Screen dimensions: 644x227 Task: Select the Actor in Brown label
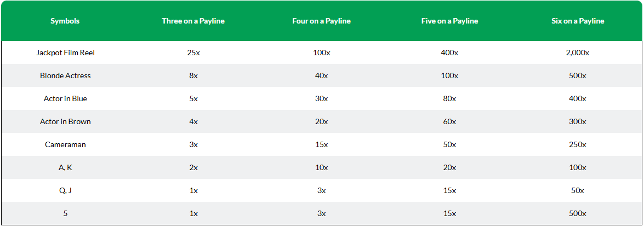[x=65, y=121]
